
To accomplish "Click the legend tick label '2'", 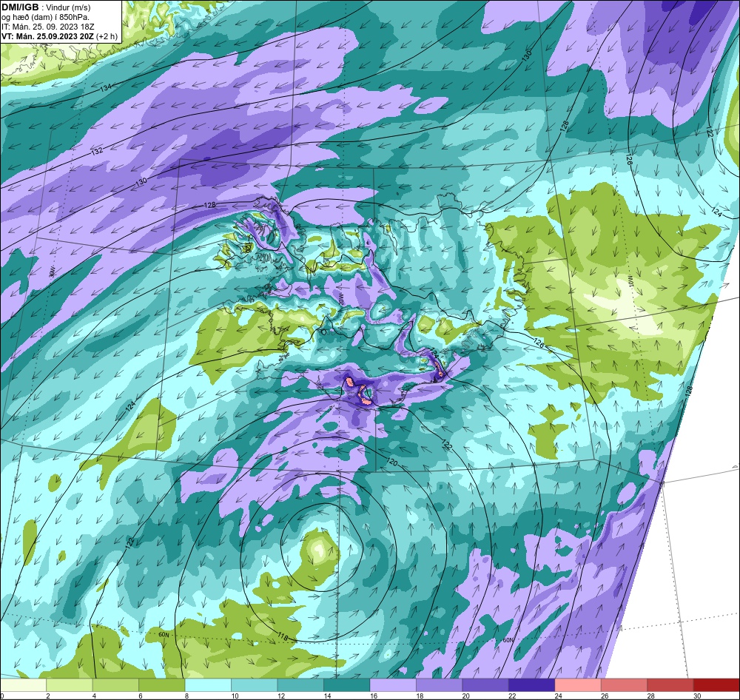I will coord(48,696).
